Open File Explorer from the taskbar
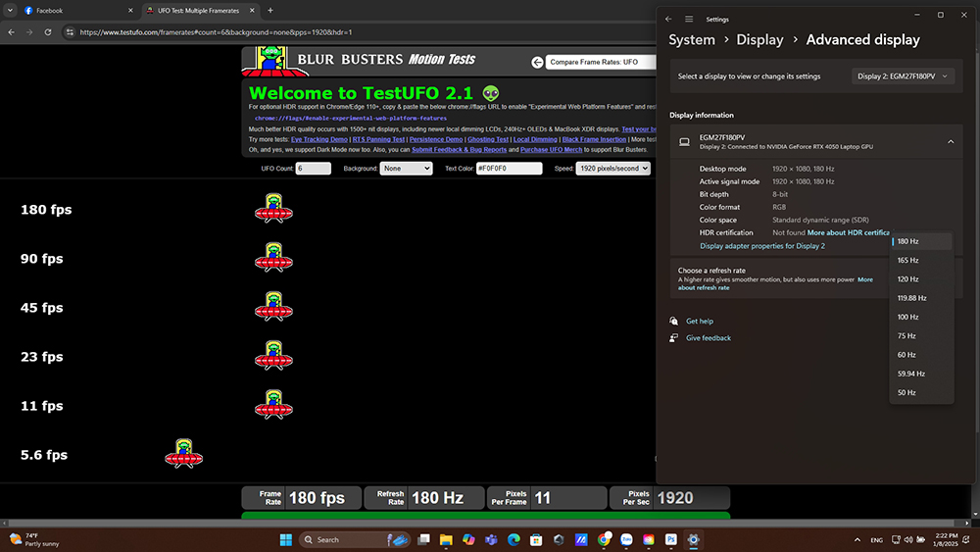Viewport: 980px width, 552px height. [446, 539]
